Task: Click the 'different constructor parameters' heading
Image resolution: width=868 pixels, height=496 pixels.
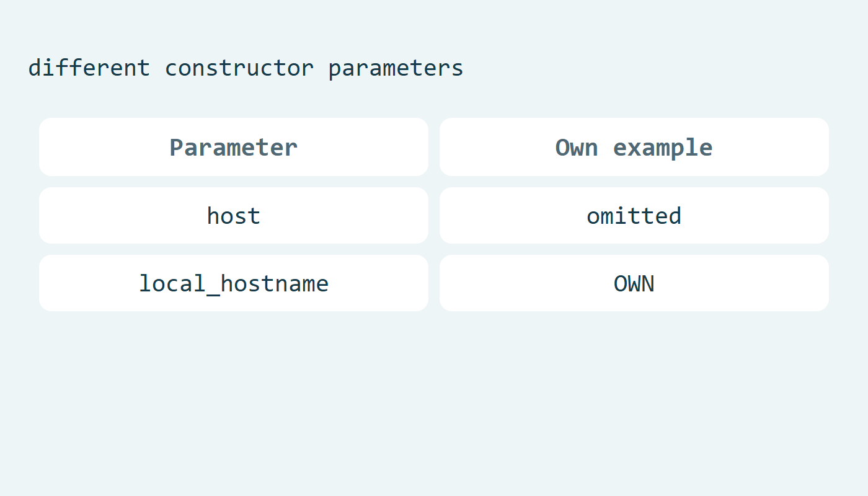Action: tap(246, 68)
